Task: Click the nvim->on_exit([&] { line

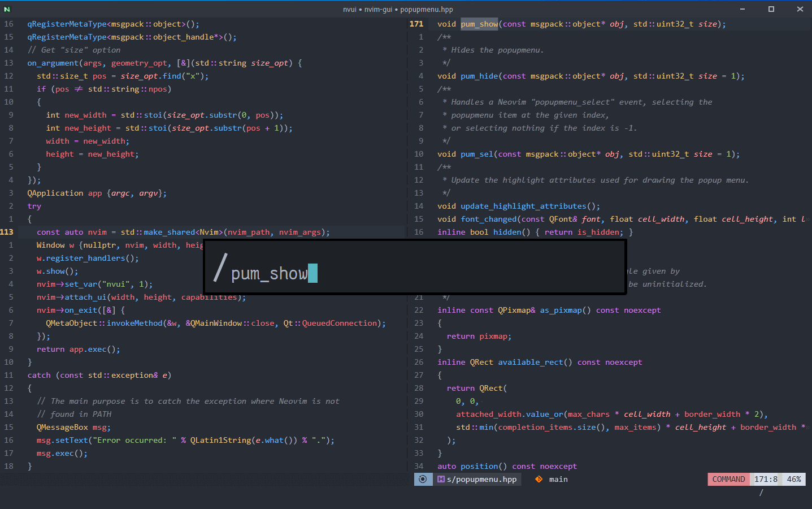Action: [x=81, y=310]
